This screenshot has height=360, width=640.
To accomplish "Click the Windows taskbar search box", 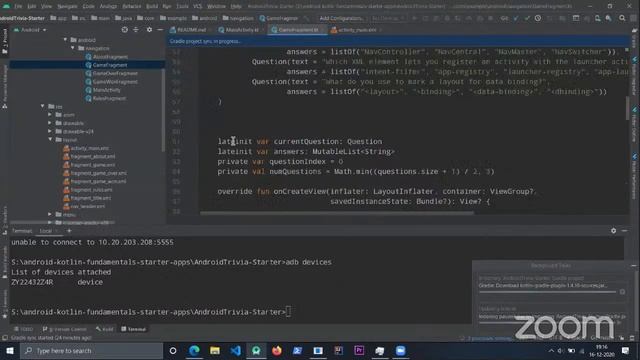I will point(92,351).
